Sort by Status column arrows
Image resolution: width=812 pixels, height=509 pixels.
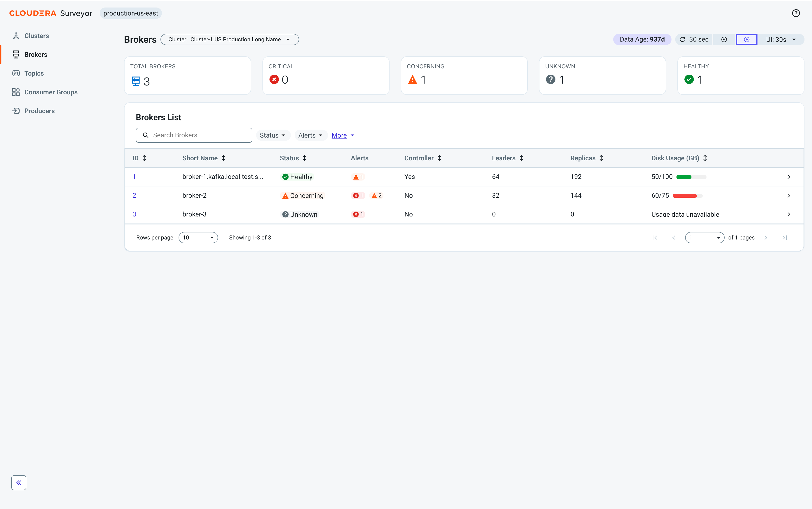point(304,158)
